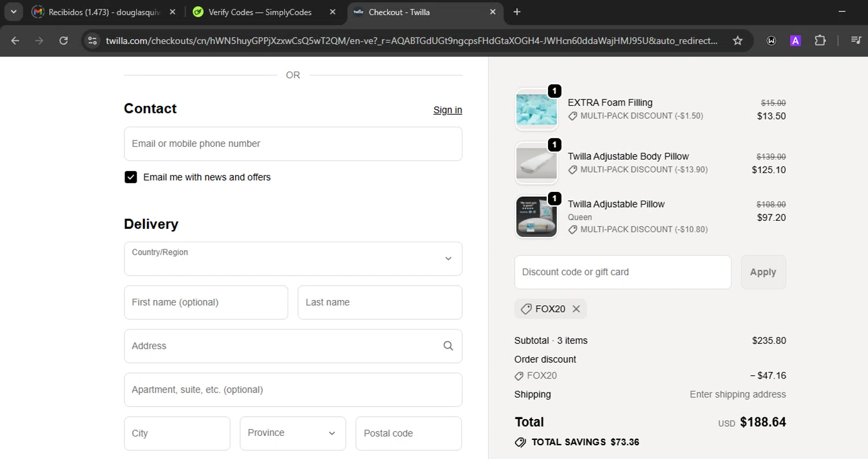Open the Extensions puzzle icon
This screenshot has width=868, height=459.
tap(820, 40)
